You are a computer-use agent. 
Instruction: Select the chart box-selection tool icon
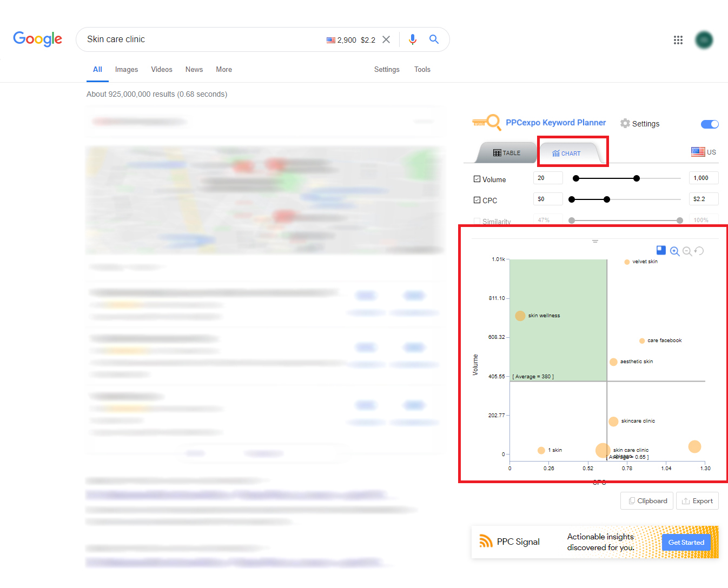tap(661, 250)
